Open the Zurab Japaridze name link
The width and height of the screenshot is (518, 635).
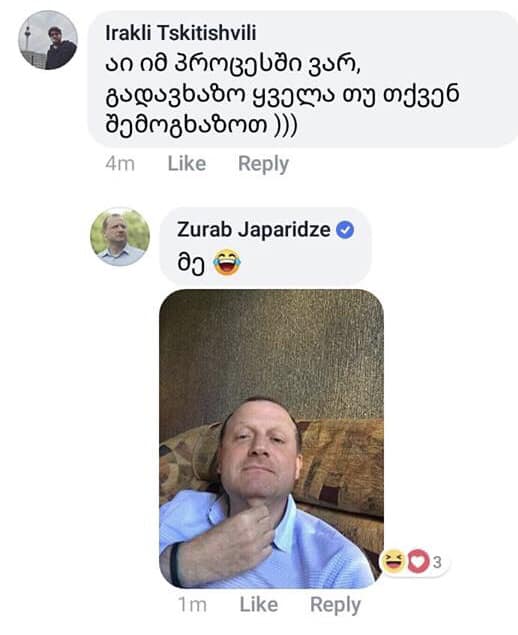pos(254,230)
